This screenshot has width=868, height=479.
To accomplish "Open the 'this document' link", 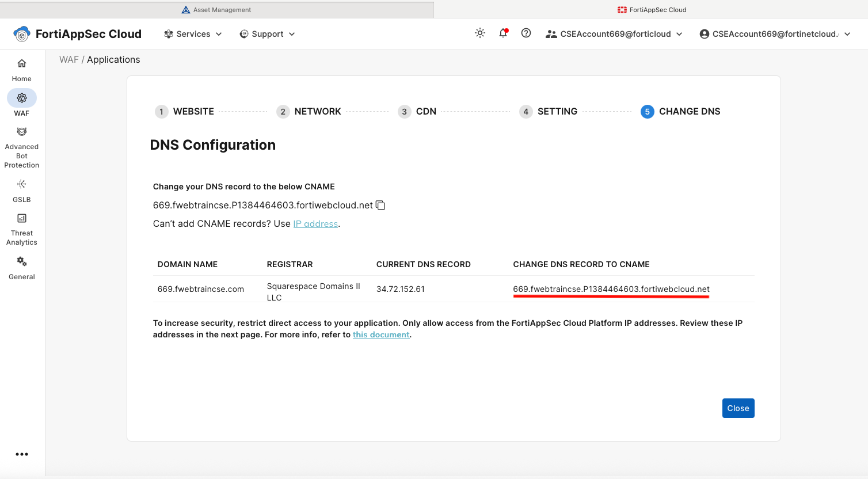I will point(381,334).
